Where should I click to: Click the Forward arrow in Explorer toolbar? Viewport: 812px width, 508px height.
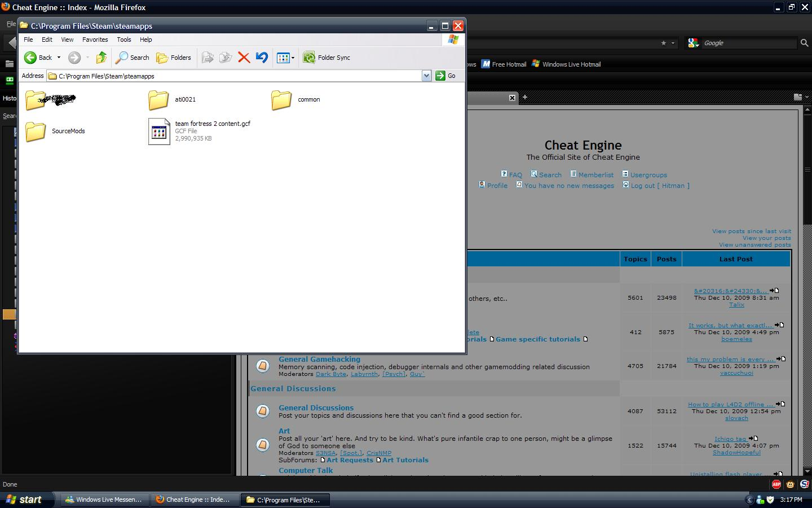tap(74, 58)
